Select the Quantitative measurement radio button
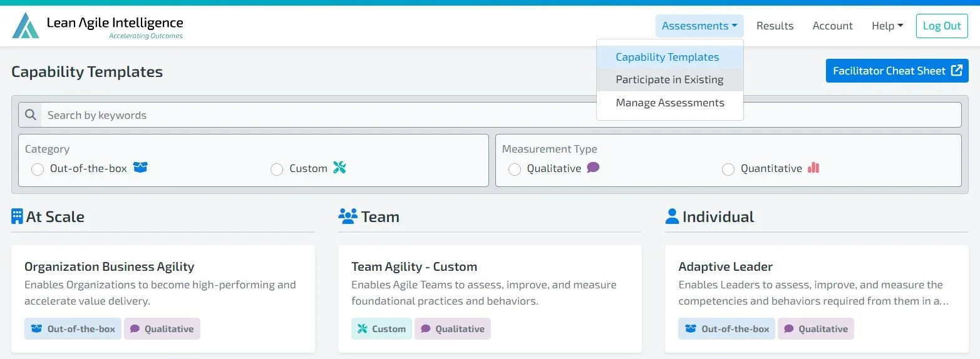Screen dimensions: 980x359 coord(728,169)
